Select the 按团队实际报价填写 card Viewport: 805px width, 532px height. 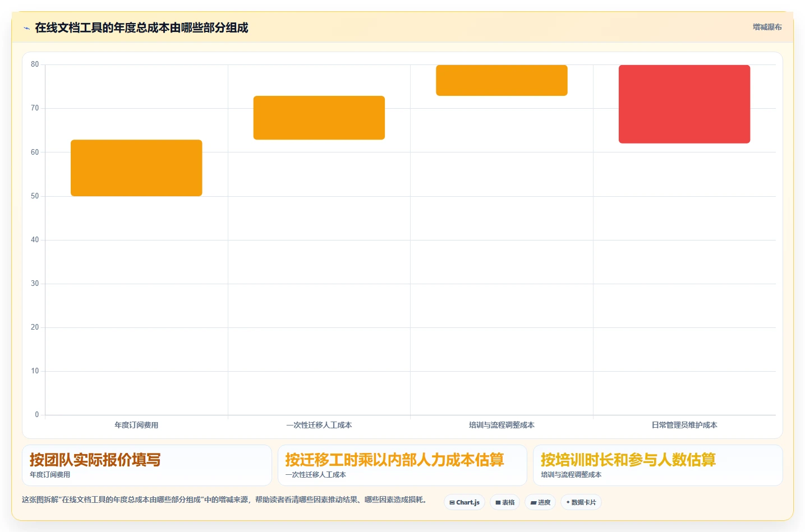tap(147, 465)
